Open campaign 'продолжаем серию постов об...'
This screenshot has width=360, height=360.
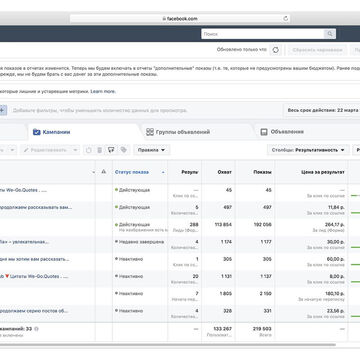pyautogui.click(x=34, y=311)
